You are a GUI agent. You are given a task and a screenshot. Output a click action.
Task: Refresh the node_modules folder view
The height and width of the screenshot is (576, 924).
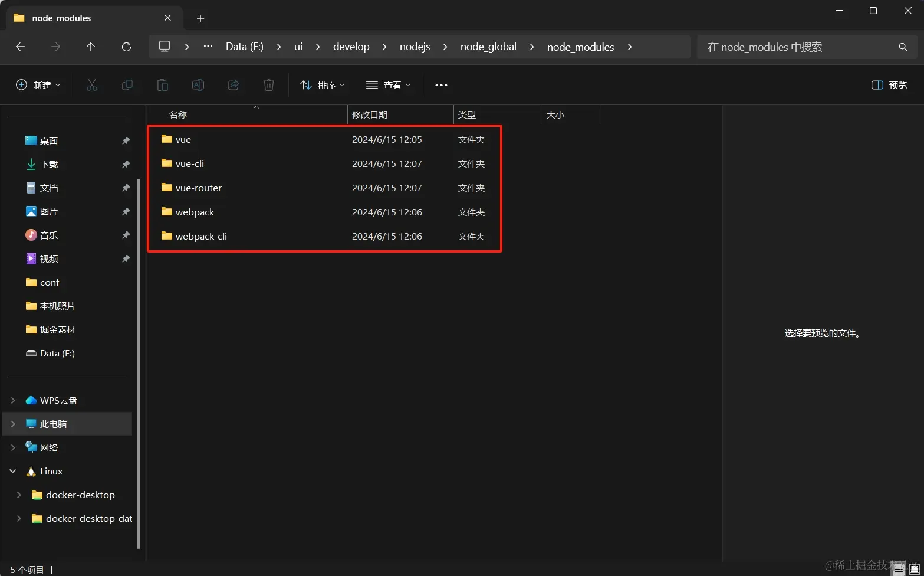(126, 47)
